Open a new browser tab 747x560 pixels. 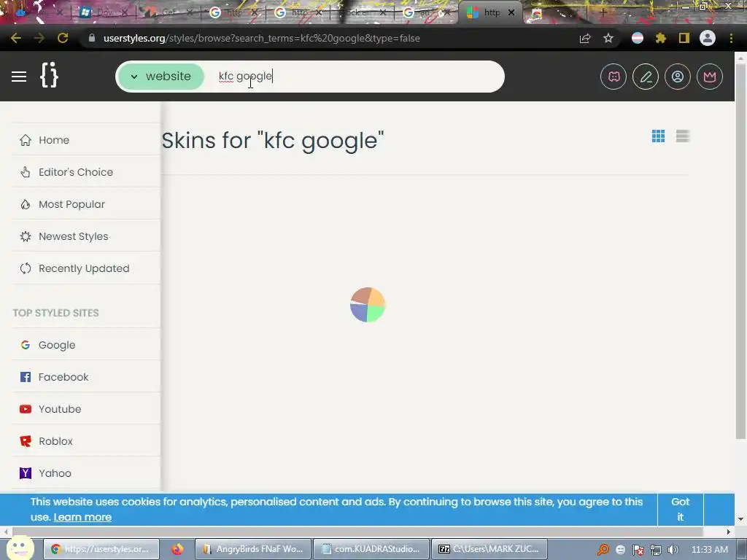point(603,13)
